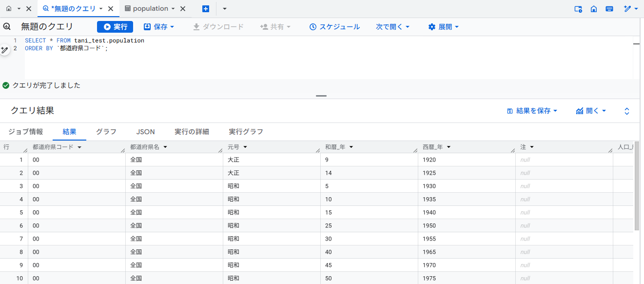Open 都道府県名 column sort menu
The height and width of the screenshot is (284, 644).
click(x=165, y=147)
